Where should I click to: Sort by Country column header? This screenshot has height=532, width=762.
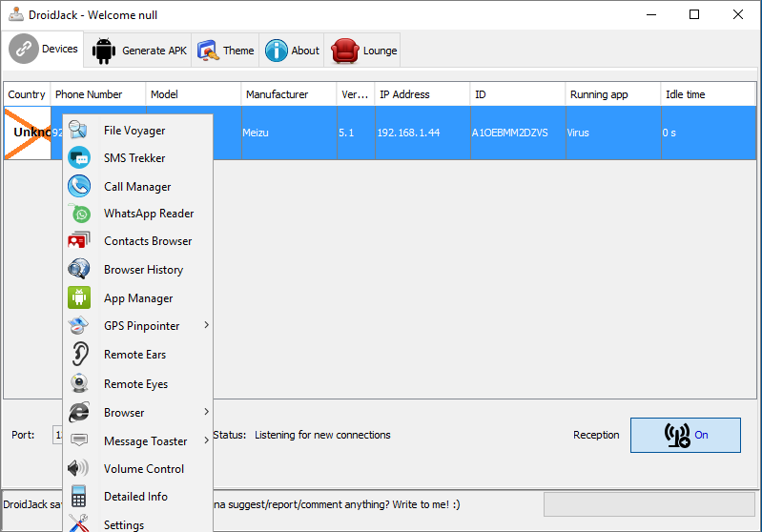click(x=27, y=94)
